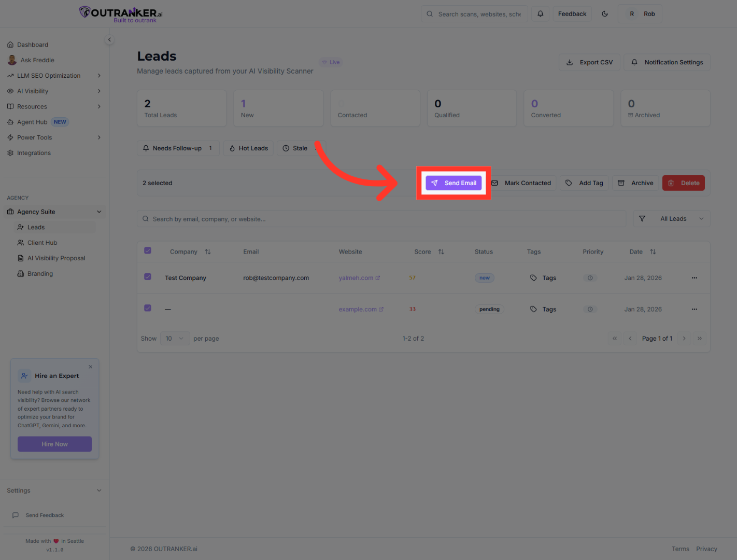Set priority clock for example.com row

[x=590, y=309]
